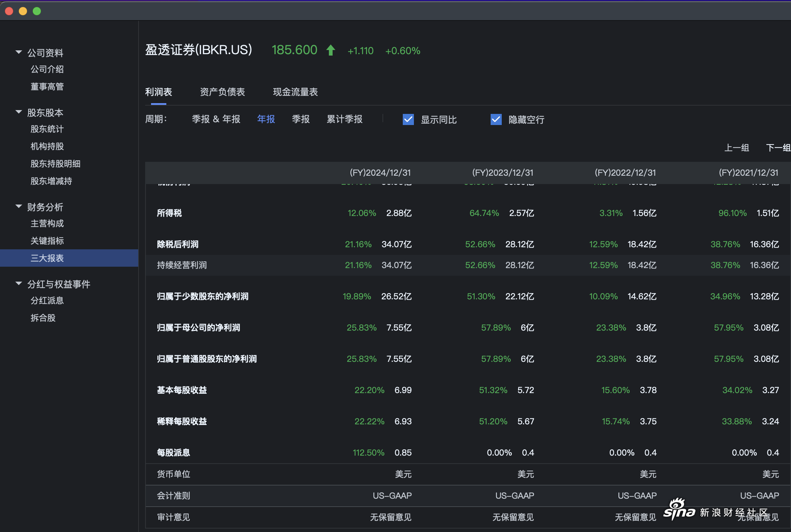Collapse the 公司资料 section arrow
The image size is (791, 532).
click(19, 52)
